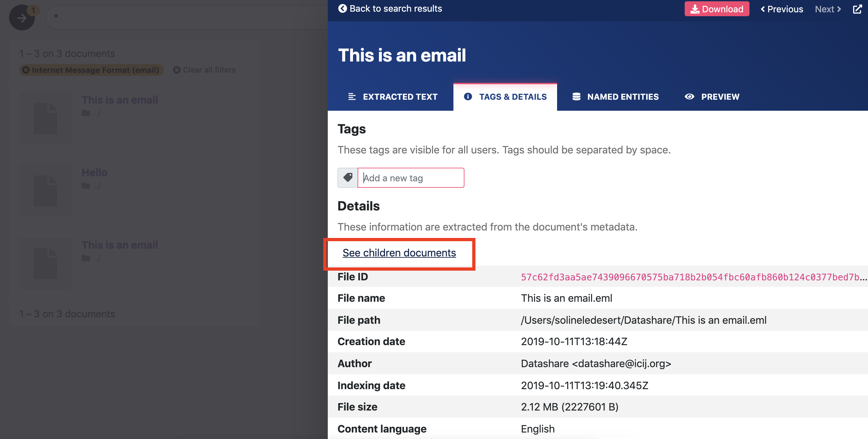
Task: Open the Hello search result
Action: (x=94, y=173)
